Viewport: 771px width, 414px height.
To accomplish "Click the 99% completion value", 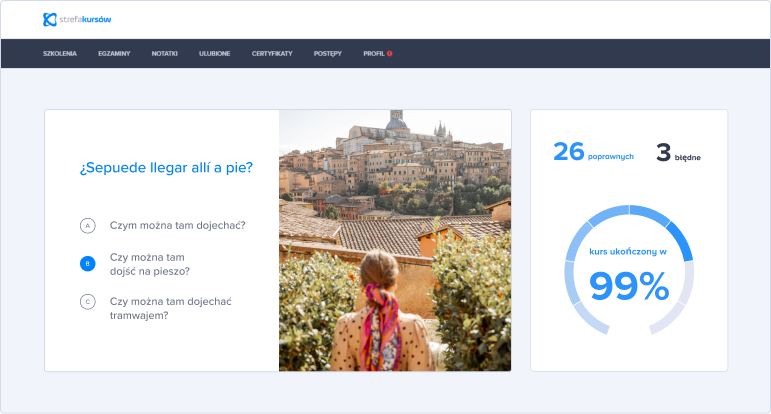I will click(628, 287).
